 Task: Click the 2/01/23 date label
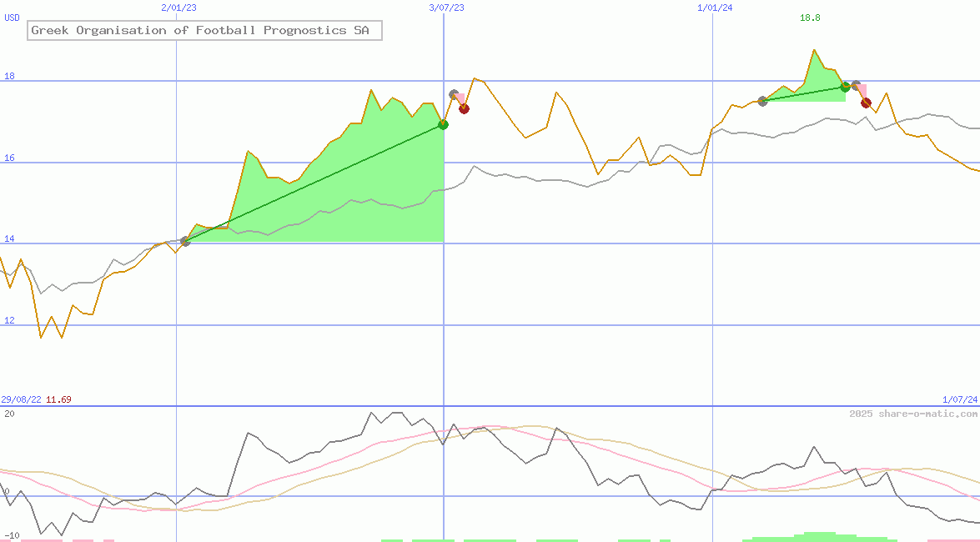click(178, 8)
